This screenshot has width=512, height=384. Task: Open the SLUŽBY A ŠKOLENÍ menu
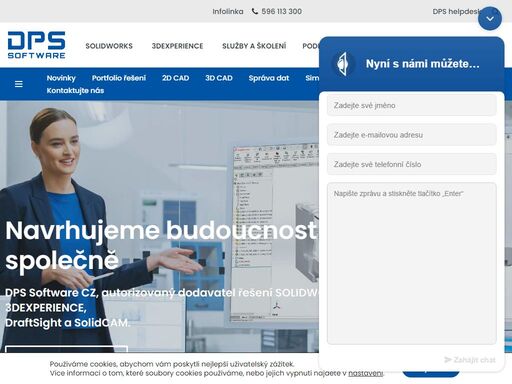click(254, 46)
